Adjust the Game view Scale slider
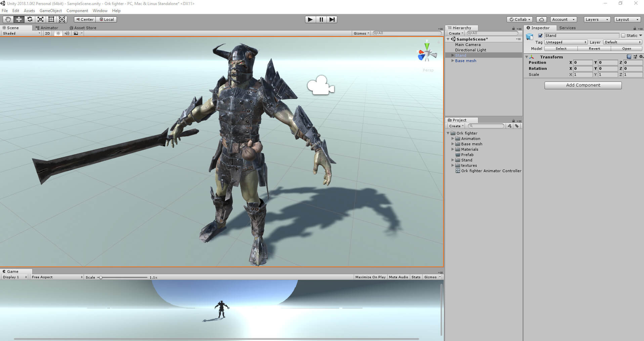 [101, 278]
